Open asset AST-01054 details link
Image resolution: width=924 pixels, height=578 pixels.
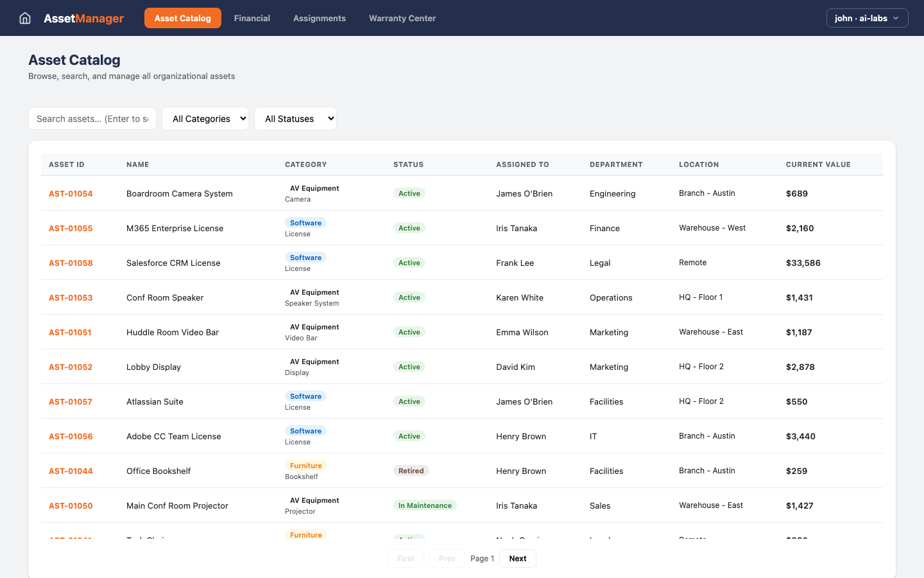[x=71, y=193]
